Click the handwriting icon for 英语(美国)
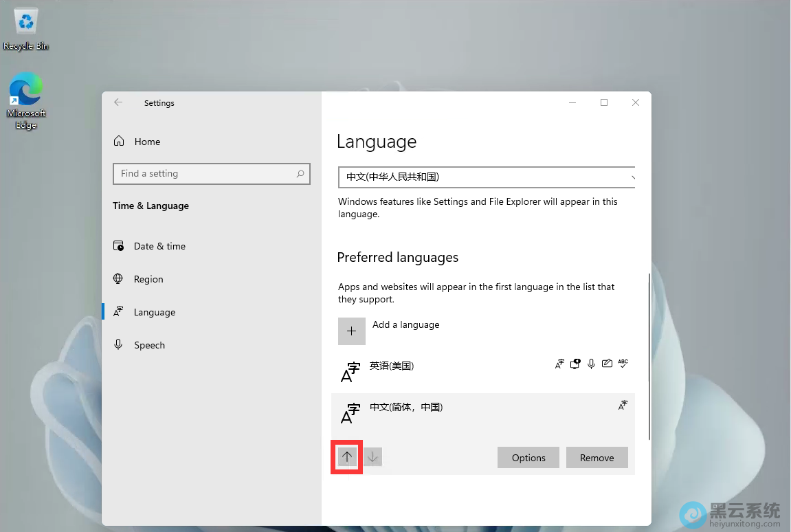 click(x=607, y=364)
